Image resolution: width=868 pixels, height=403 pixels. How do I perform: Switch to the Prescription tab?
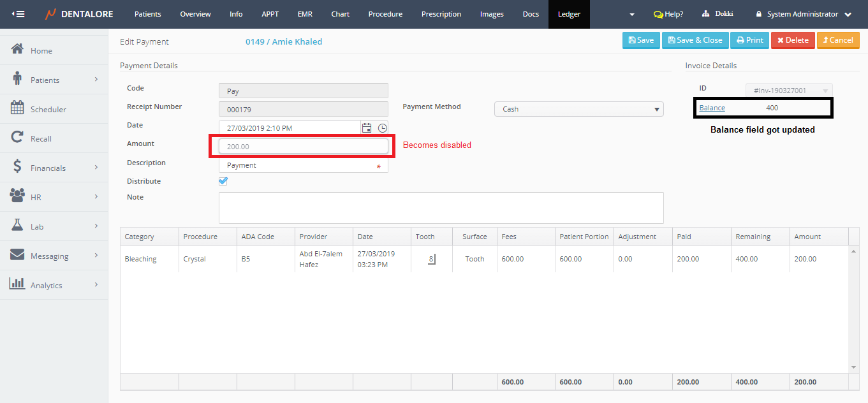[x=441, y=14]
